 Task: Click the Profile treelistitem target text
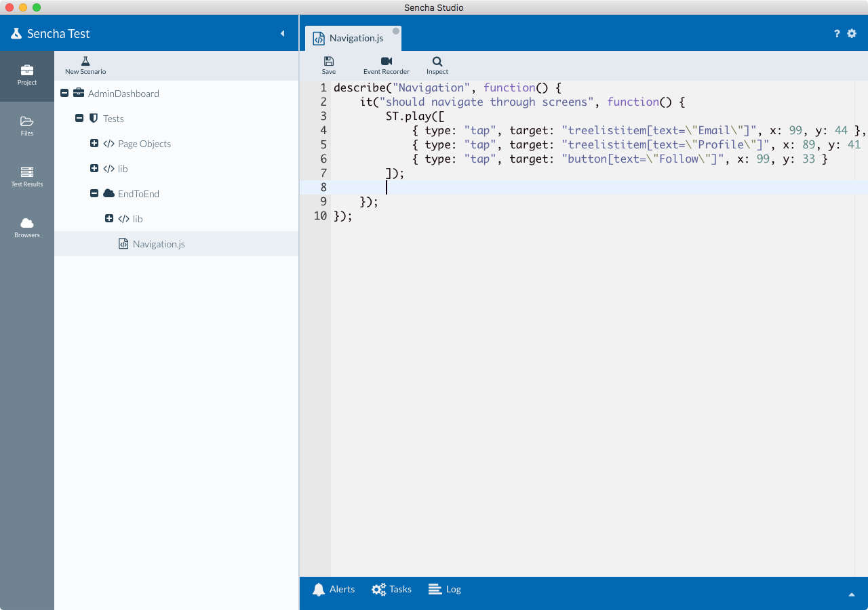pyautogui.click(x=666, y=145)
